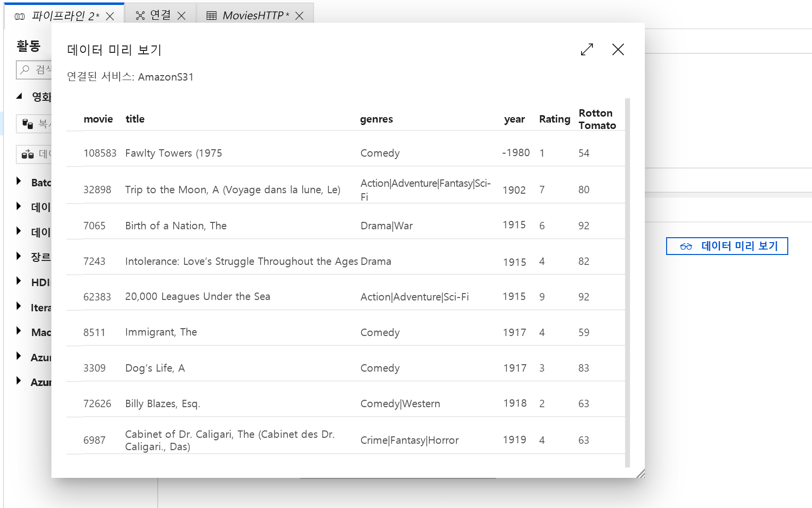Screen dimensions: 812x508
Task: Expand the HDInsight activity group
Action: pyautogui.click(x=19, y=281)
